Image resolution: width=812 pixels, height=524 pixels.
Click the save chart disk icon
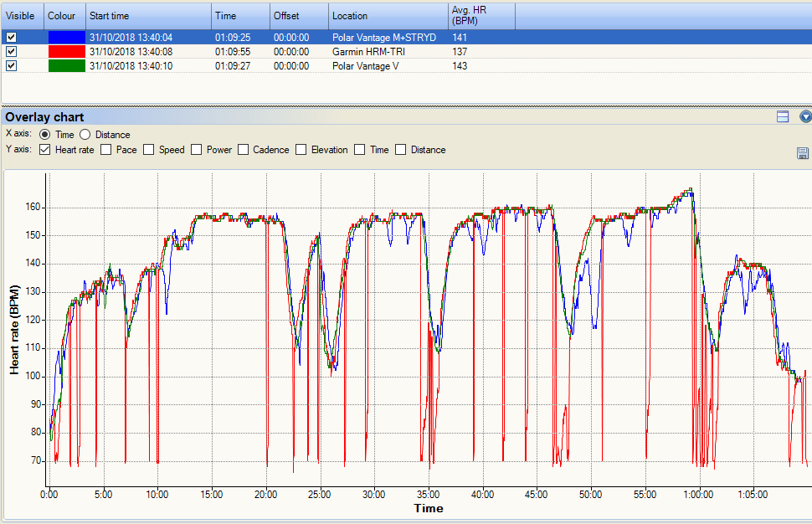pyautogui.click(x=803, y=153)
